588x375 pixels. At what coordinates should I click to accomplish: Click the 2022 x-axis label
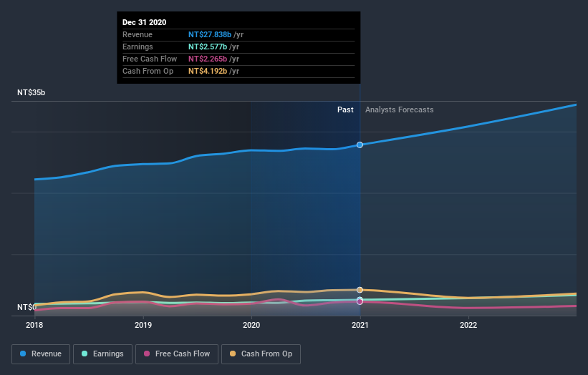468,325
